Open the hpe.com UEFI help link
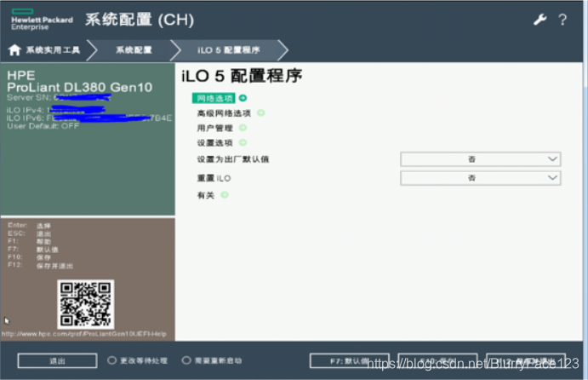 (x=84, y=334)
